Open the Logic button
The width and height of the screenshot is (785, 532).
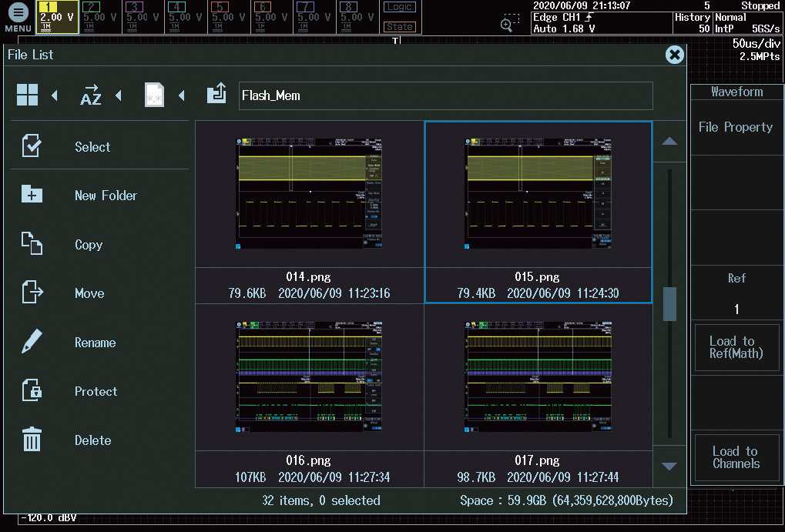point(400,8)
